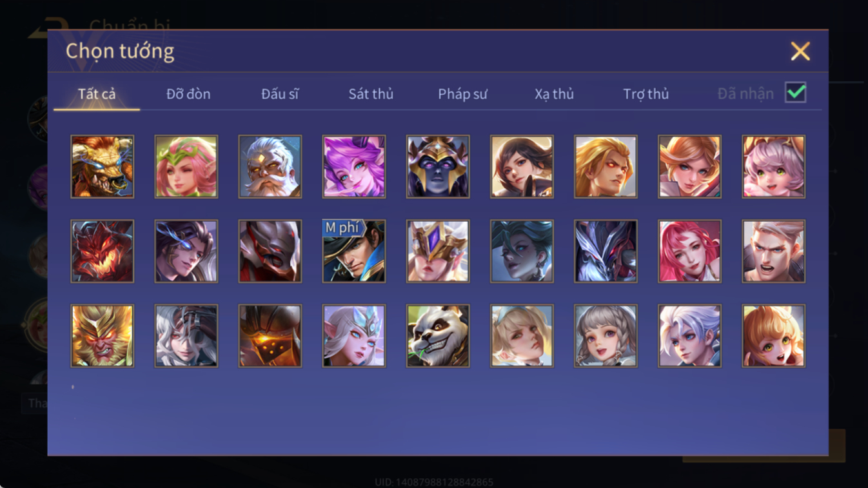Select the purple-haired girl hero portrait

354,166
